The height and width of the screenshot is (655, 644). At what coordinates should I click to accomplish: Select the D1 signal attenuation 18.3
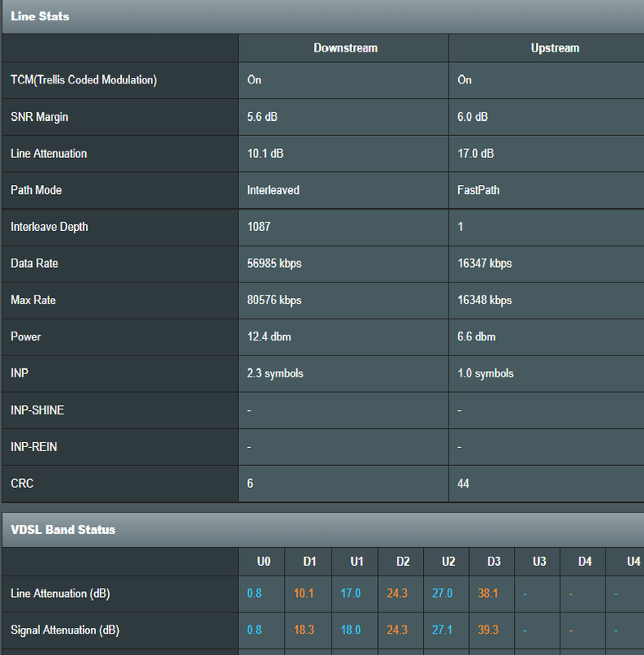coord(304,630)
